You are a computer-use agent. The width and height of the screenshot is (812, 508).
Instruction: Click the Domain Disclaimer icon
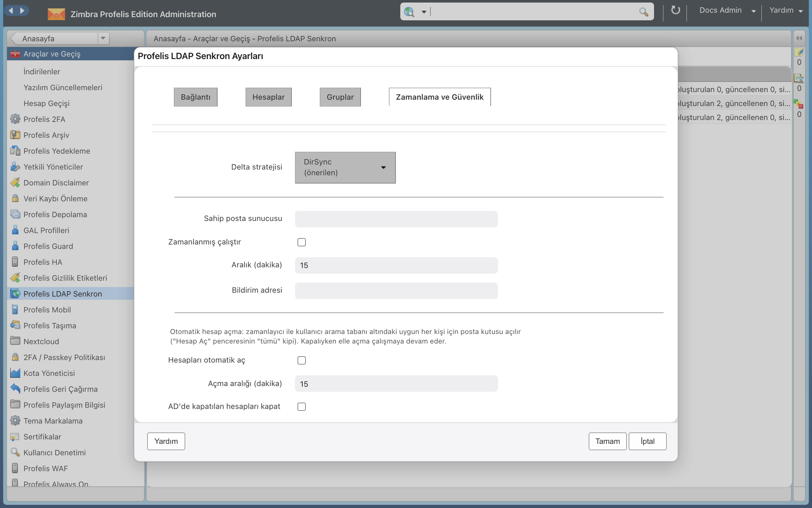coord(15,183)
